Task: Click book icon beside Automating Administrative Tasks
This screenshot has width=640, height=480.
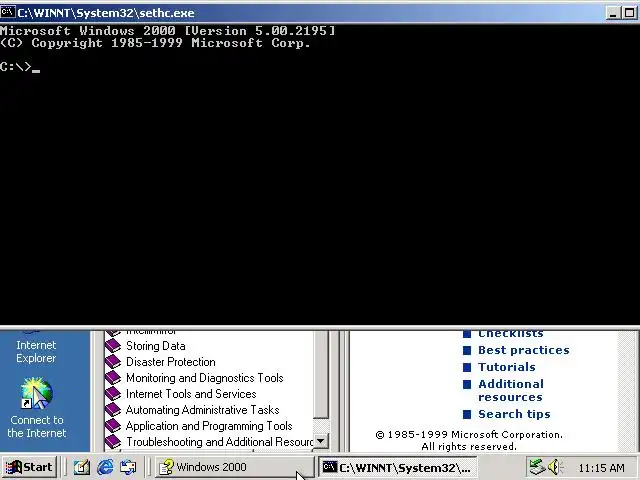Action: (x=113, y=410)
